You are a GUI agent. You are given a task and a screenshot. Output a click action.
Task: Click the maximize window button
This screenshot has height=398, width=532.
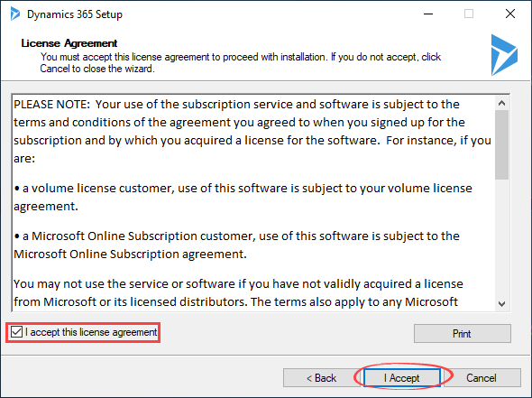[x=469, y=14]
